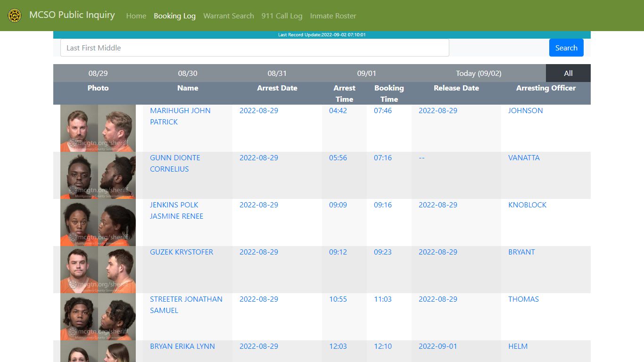Click arrest time 09:09
Image resolution: width=644 pixels, height=362 pixels.
tap(338, 205)
